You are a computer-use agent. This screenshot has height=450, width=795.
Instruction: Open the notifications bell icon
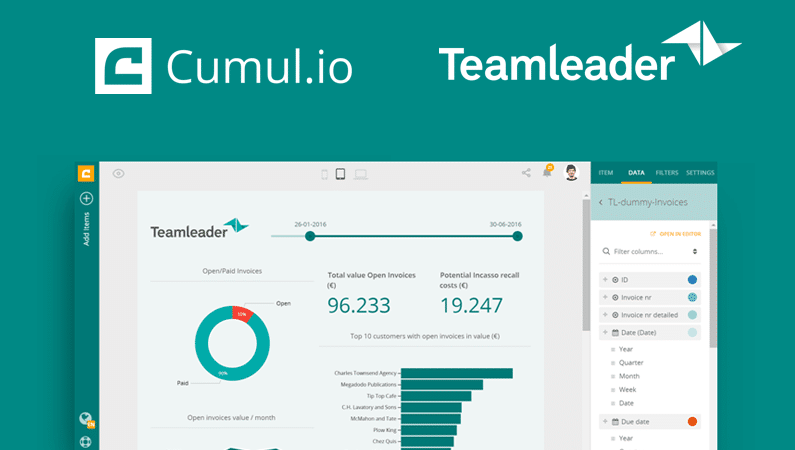[x=547, y=172]
